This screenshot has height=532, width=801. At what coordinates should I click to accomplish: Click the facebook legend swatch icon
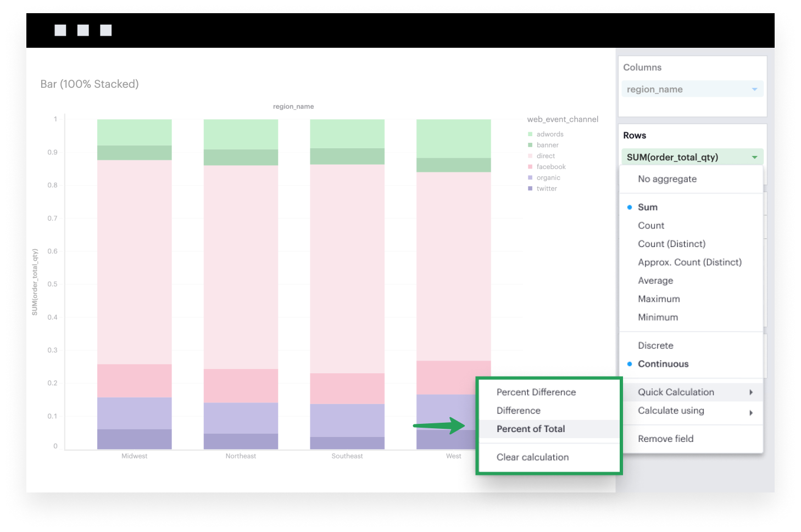pyautogui.click(x=530, y=167)
